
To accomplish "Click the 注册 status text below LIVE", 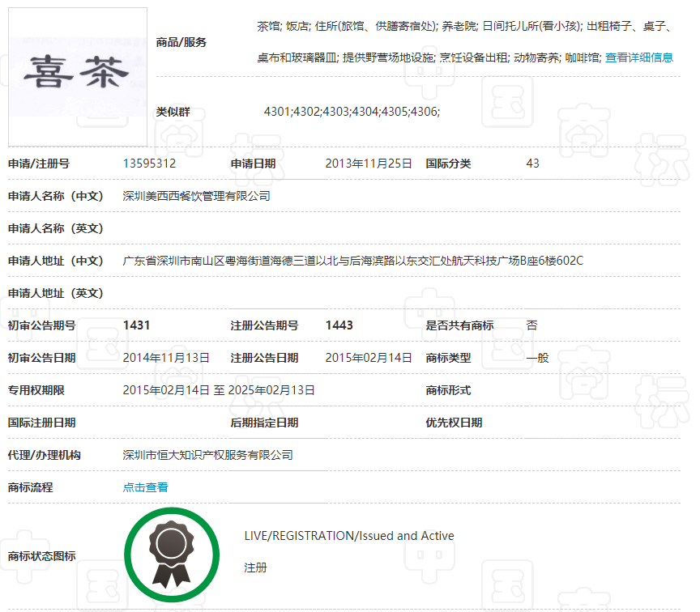I will coord(255,568).
